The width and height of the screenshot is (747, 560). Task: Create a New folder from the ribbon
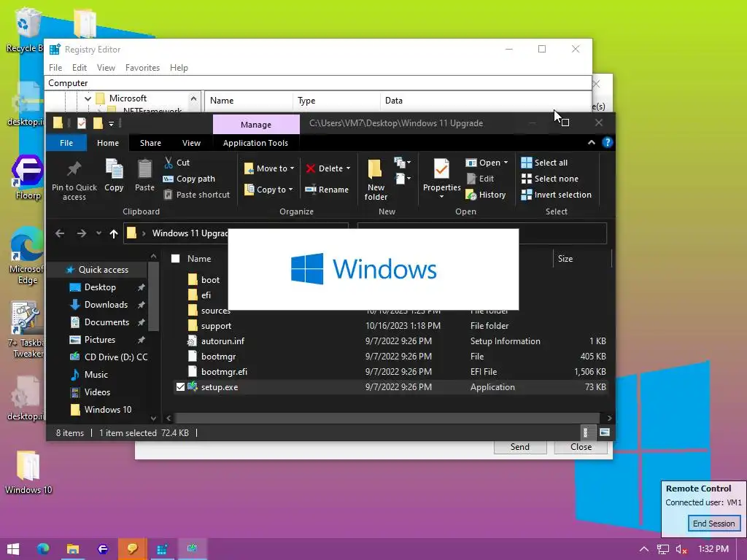[376, 179]
